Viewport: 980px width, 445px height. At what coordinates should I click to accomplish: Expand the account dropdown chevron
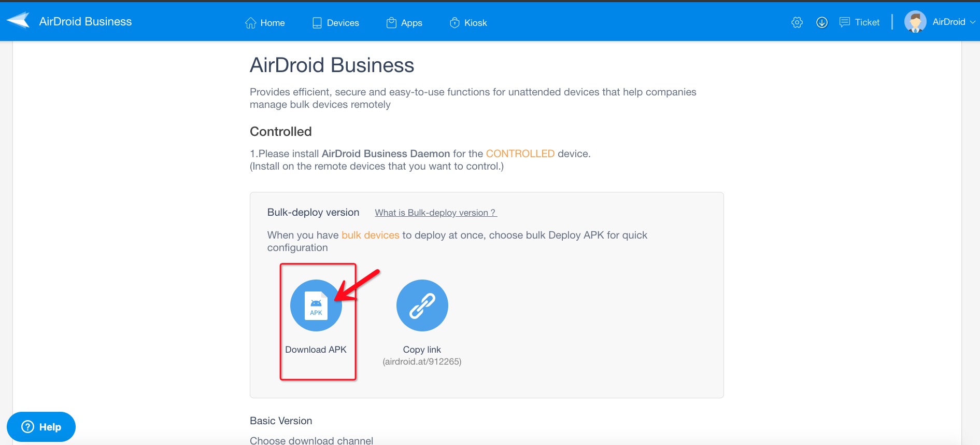point(973,22)
